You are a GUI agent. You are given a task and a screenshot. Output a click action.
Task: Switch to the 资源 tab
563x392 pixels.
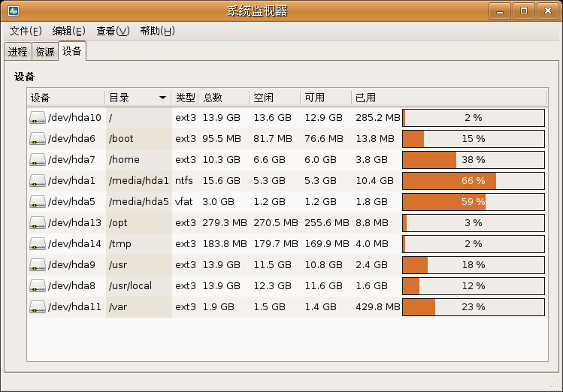tap(45, 52)
